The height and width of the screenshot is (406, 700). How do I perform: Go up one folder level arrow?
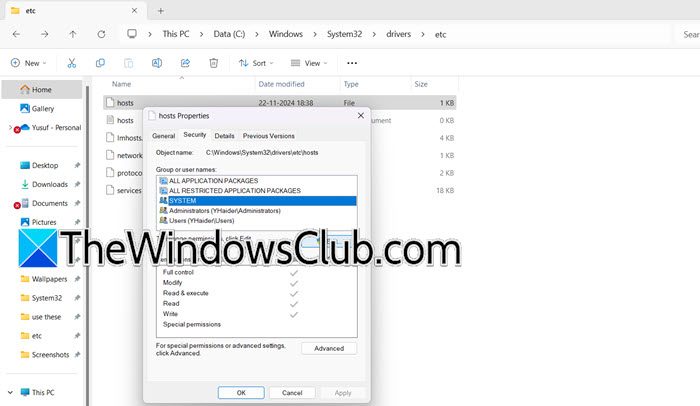click(73, 34)
